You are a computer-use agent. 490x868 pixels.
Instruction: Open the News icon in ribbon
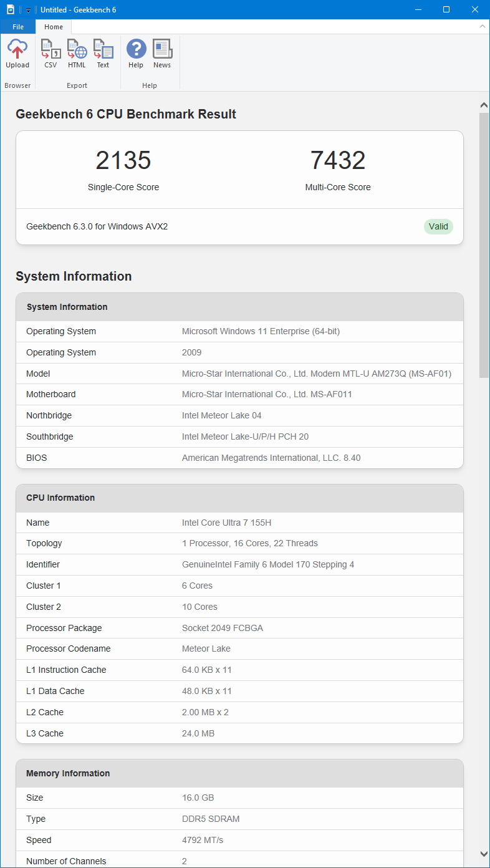(x=162, y=54)
